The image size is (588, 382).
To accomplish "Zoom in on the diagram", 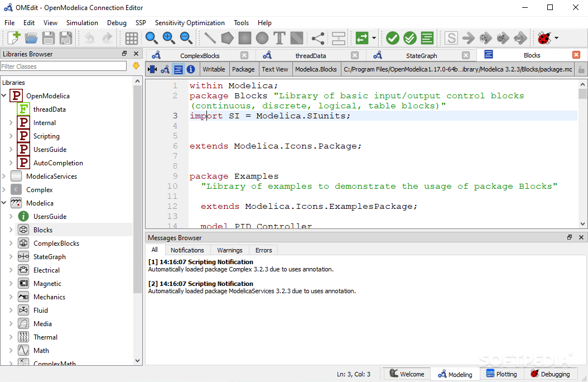I will (x=168, y=38).
